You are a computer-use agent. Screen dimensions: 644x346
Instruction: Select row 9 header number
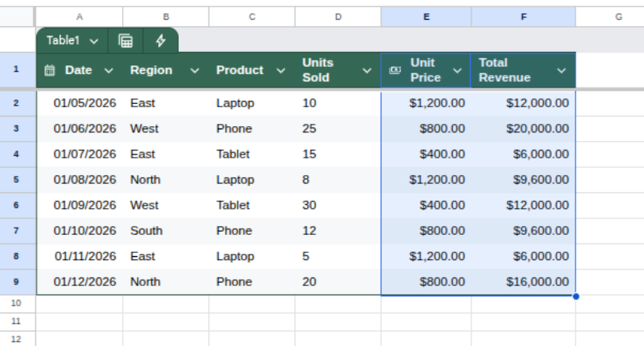16,282
